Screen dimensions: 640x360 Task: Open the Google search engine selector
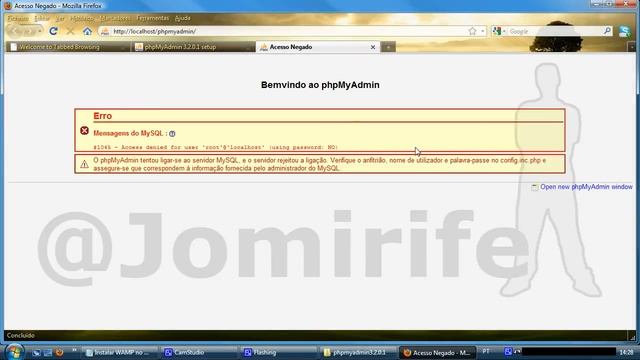(x=498, y=31)
